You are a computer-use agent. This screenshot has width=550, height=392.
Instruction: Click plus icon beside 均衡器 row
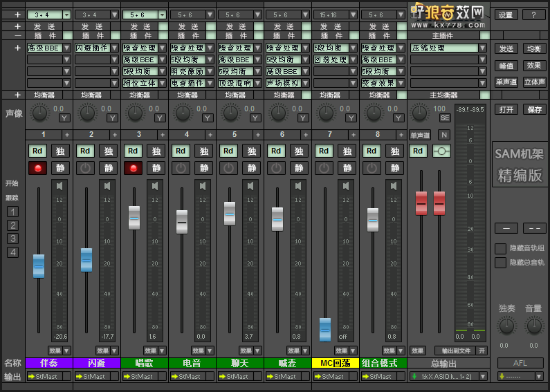coord(17,95)
